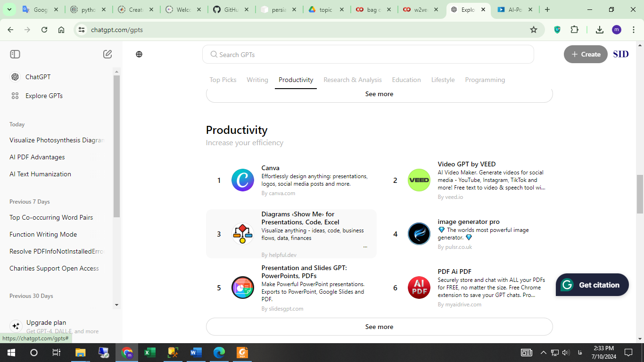Select the Top Picks category tab
This screenshot has width=644, height=362.
pyautogui.click(x=223, y=80)
